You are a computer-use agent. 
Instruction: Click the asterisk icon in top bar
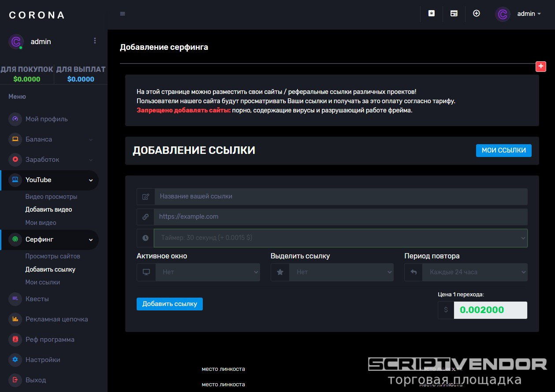(x=432, y=14)
